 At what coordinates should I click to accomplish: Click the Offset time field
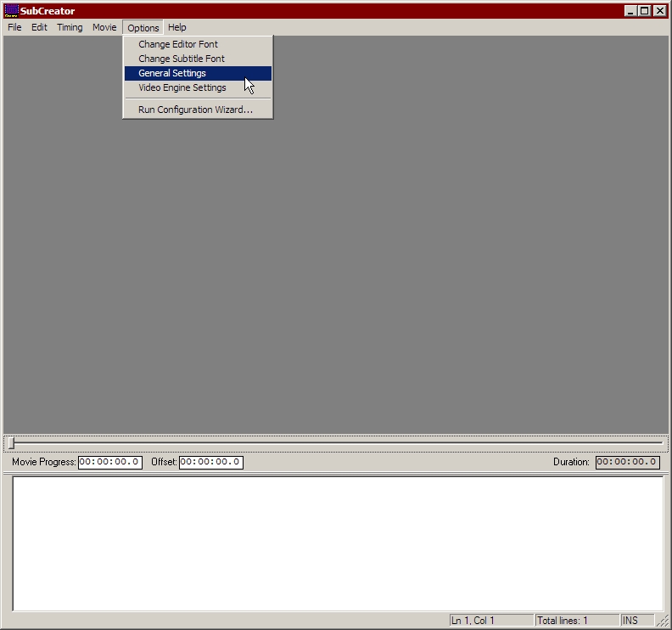[211, 462]
